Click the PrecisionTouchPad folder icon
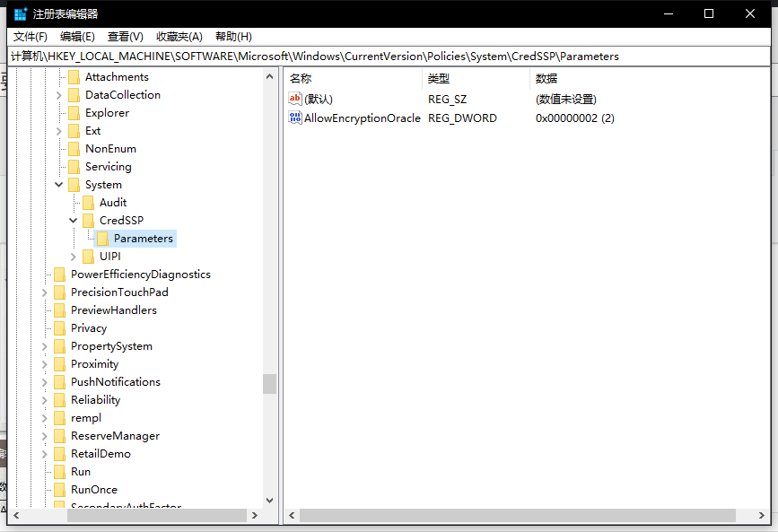 (x=60, y=292)
